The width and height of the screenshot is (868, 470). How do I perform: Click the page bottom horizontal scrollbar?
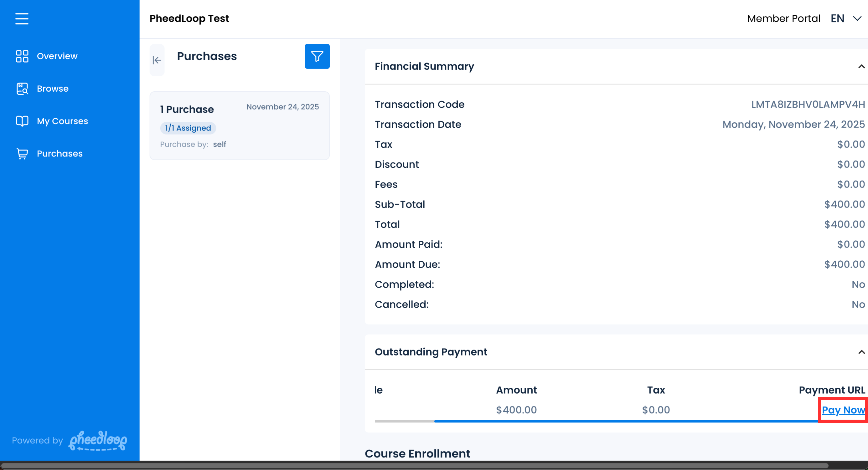[x=415, y=466]
